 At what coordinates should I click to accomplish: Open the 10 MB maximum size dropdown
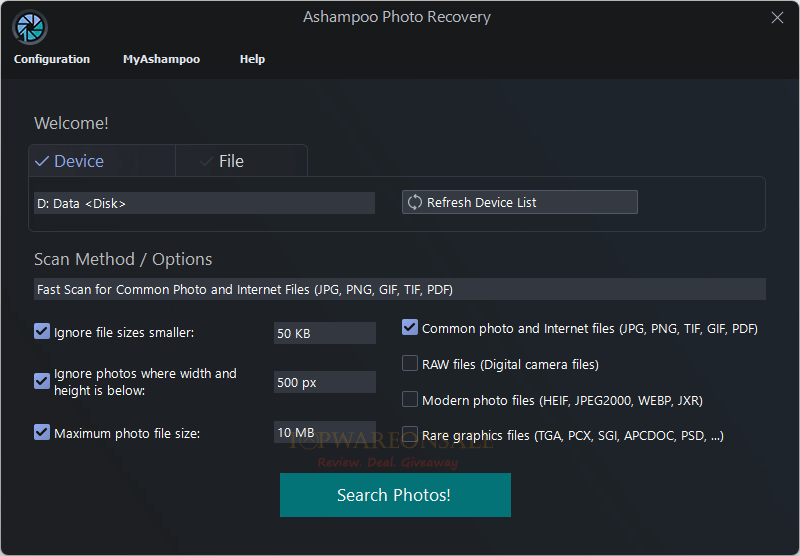[325, 432]
